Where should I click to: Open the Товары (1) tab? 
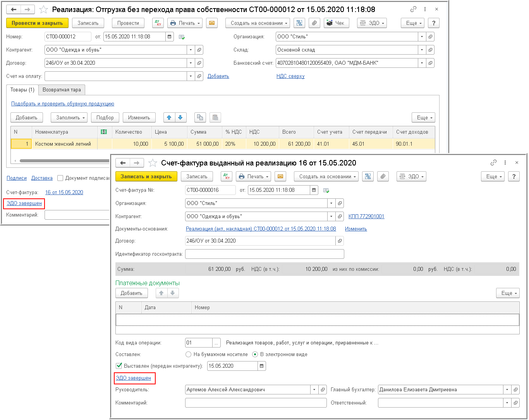(x=22, y=90)
